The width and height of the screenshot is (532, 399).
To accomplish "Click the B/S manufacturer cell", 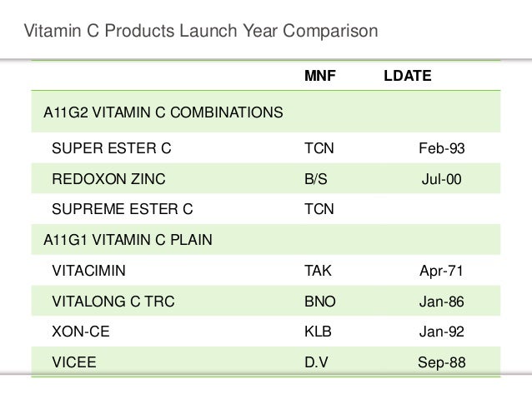I will click(315, 178).
